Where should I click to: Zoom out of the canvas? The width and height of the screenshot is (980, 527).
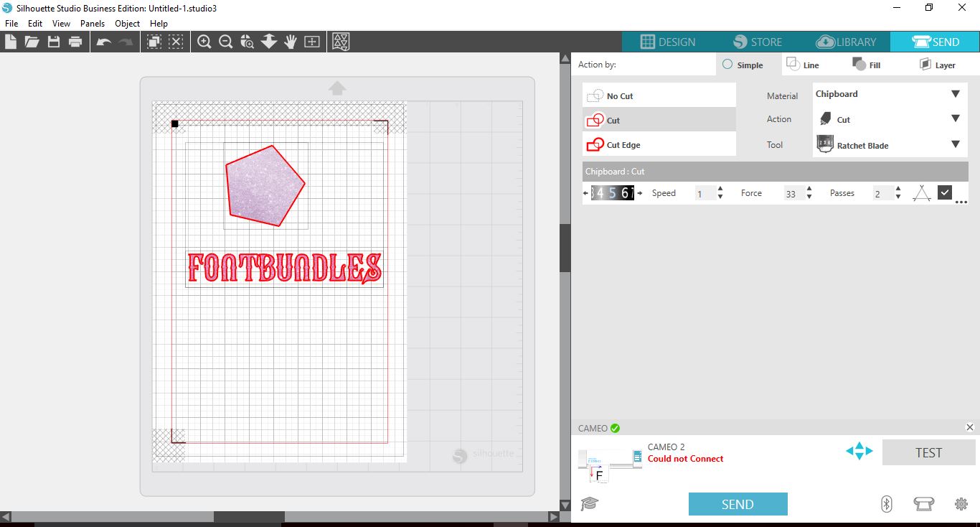[x=226, y=42]
